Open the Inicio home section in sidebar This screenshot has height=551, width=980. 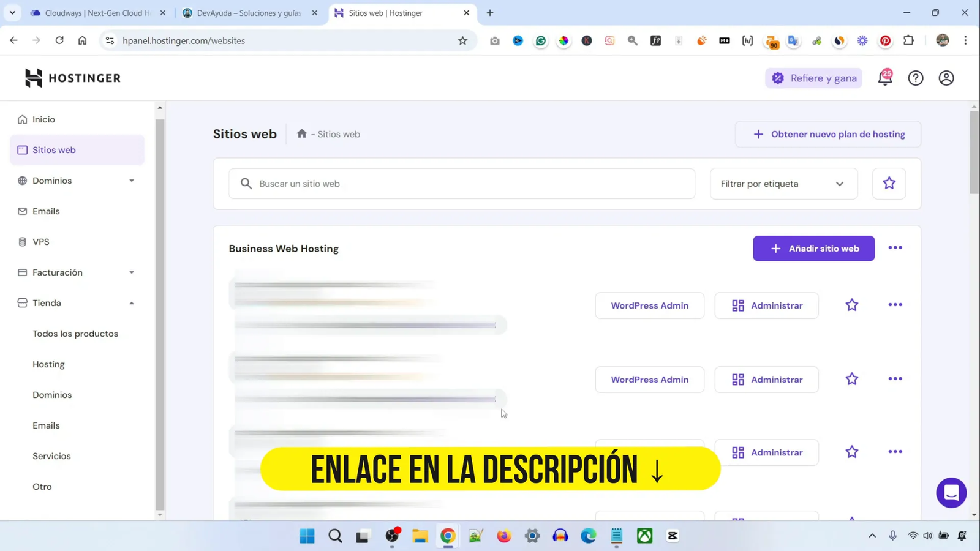coord(43,119)
